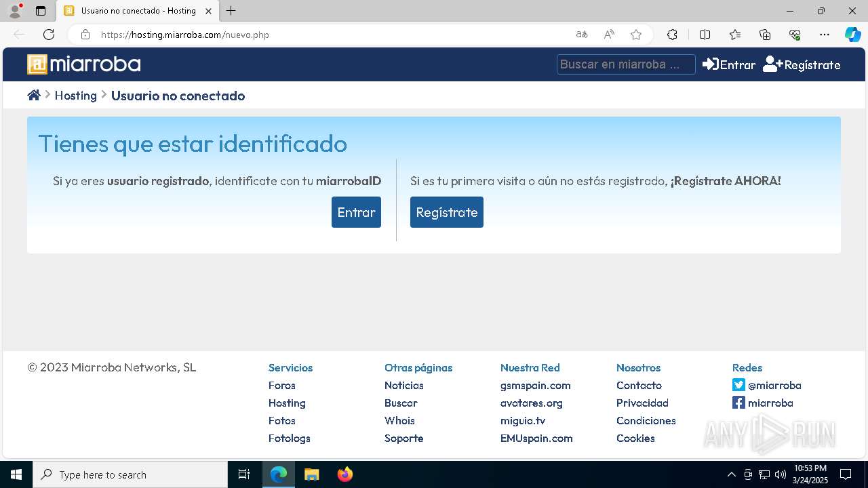The image size is (868, 488).
Task: Open the Fotos footer link
Action: [282, 420]
